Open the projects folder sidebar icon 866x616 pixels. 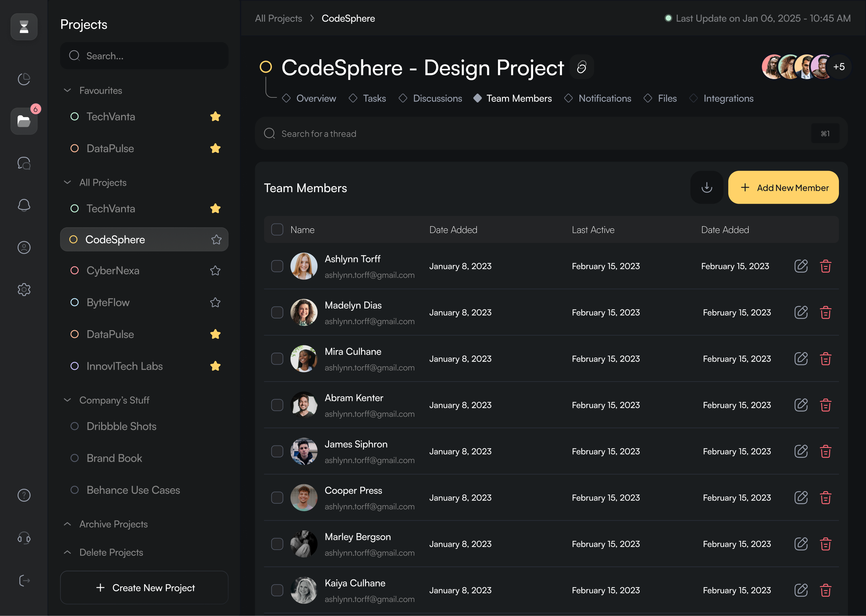pyautogui.click(x=24, y=121)
